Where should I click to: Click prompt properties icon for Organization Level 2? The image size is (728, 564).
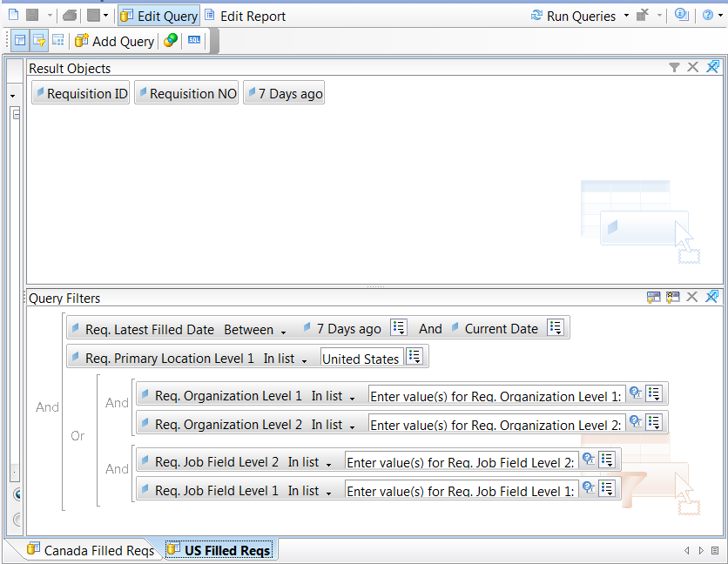click(636, 422)
